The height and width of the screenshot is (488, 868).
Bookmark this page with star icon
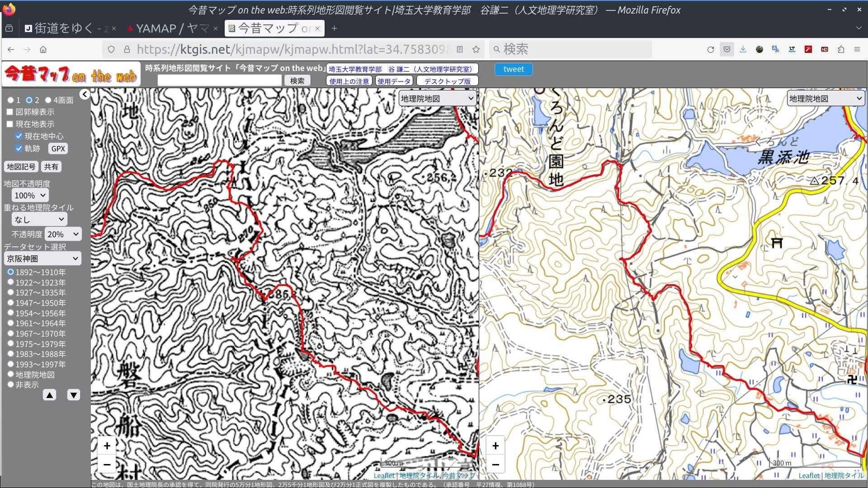[x=476, y=50]
